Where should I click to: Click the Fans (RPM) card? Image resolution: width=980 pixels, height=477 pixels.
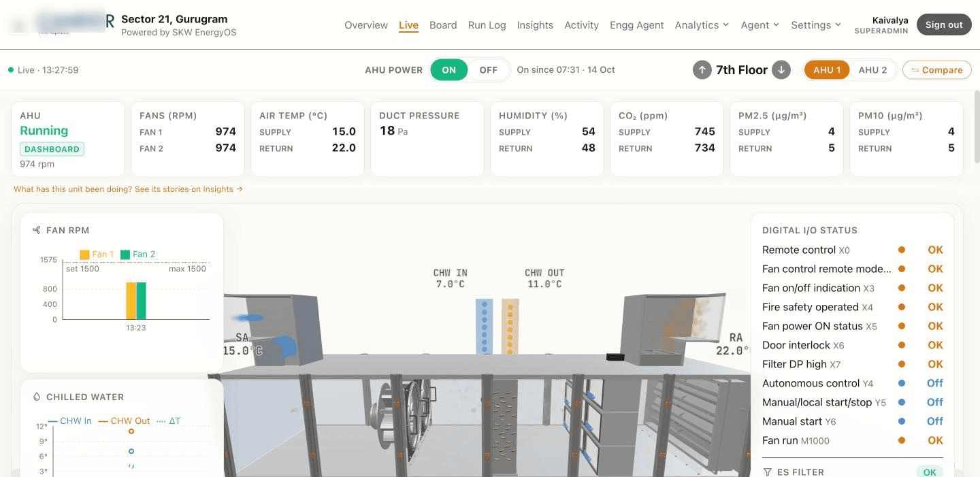click(188, 139)
